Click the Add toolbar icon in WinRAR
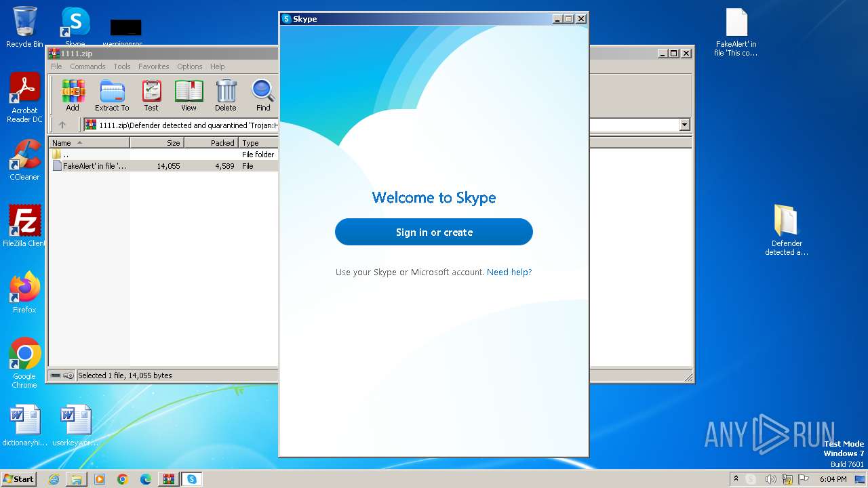The width and height of the screenshot is (868, 488). pyautogui.click(x=73, y=95)
